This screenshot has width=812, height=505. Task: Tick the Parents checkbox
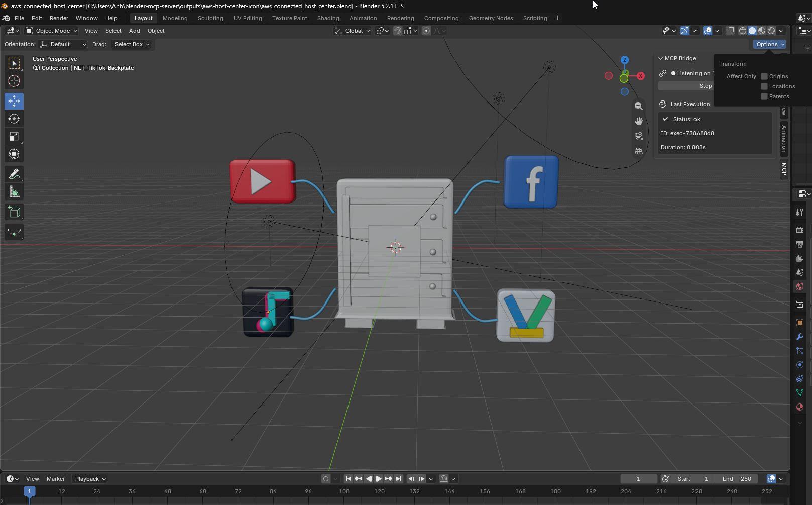[764, 96]
